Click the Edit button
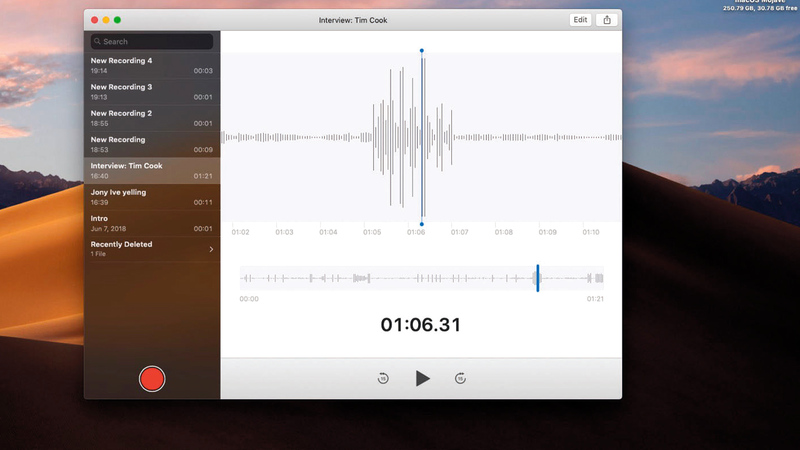800x450 pixels. click(x=580, y=20)
